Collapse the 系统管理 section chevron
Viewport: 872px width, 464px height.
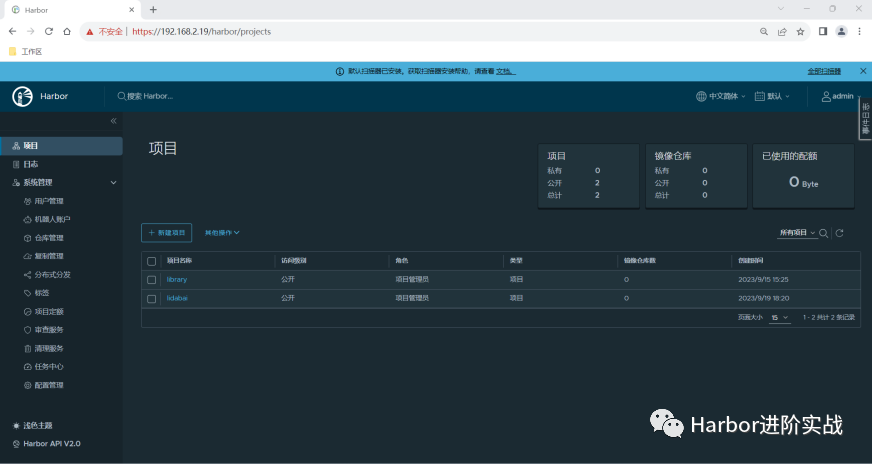(113, 182)
